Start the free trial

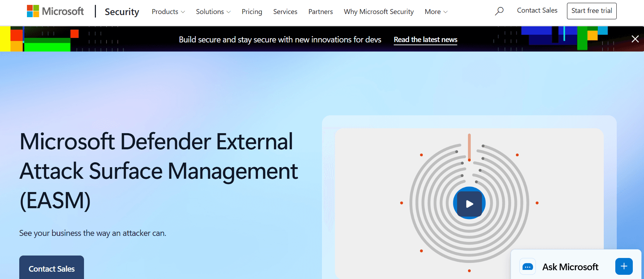[591, 11]
